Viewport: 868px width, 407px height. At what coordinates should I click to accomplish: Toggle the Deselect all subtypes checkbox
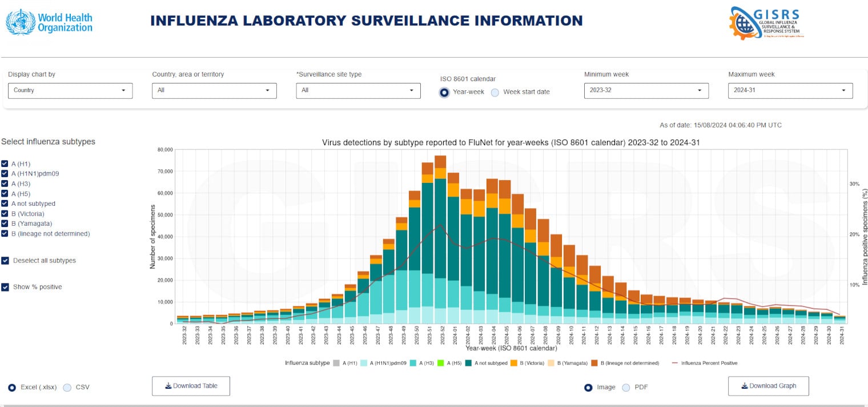(5, 261)
